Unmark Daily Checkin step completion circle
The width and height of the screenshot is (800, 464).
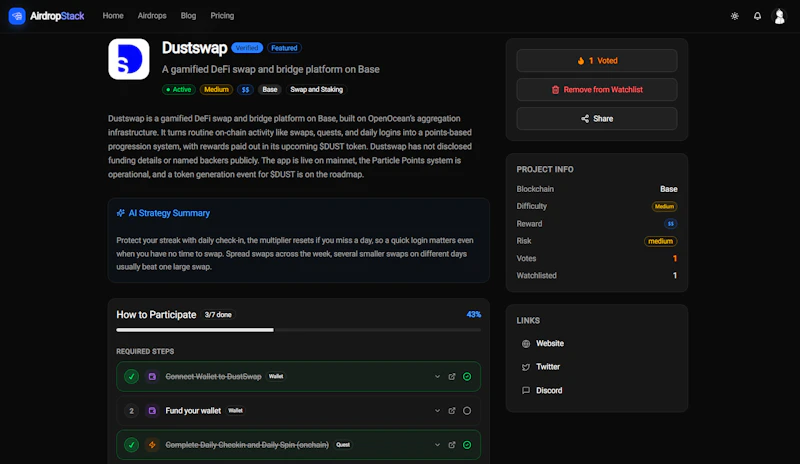tap(467, 445)
